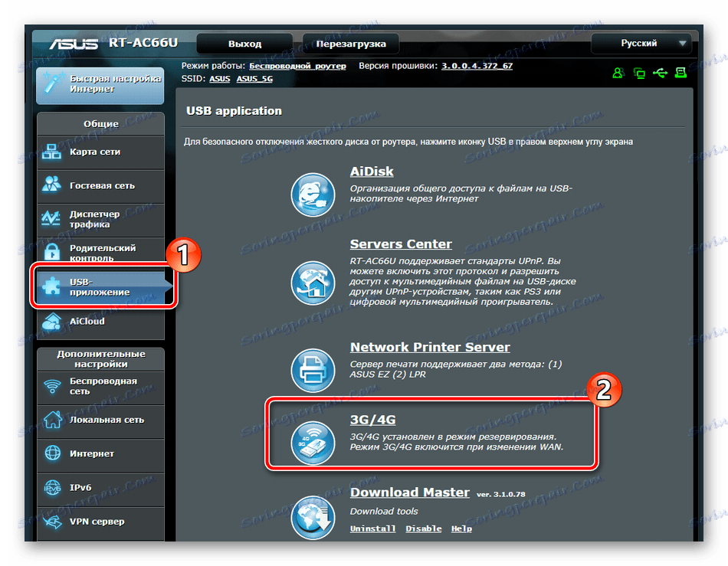Click the Беспроводная сеть Wi-Fi icon
This screenshot has height=566, width=728.
(52, 386)
